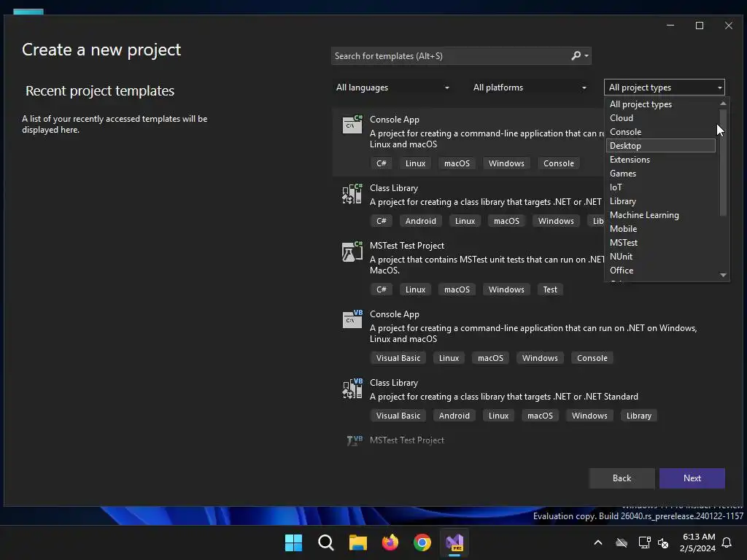This screenshot has height=560, width=747.
Task: Click the C# tag on C# Console App
Action: coord(381,163)
